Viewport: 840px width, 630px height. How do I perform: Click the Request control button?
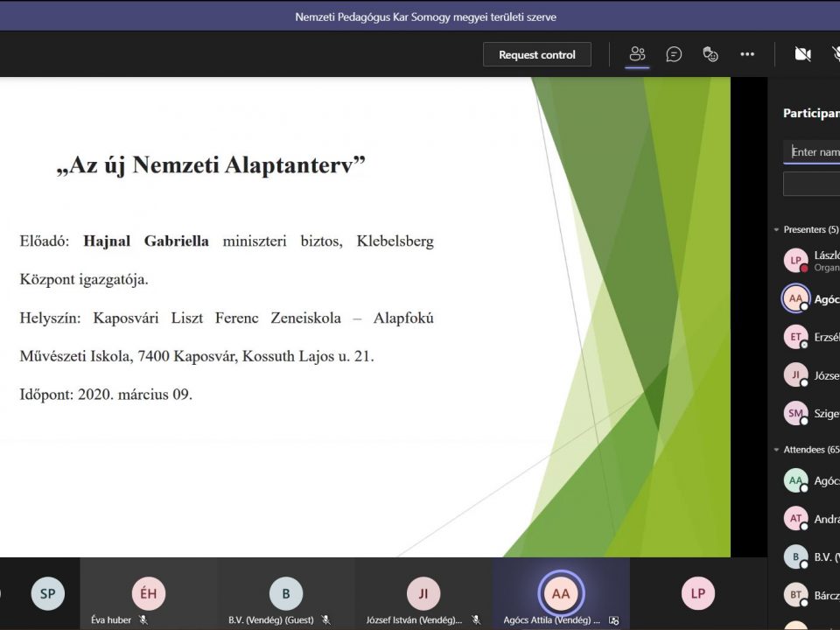(536, 54)
